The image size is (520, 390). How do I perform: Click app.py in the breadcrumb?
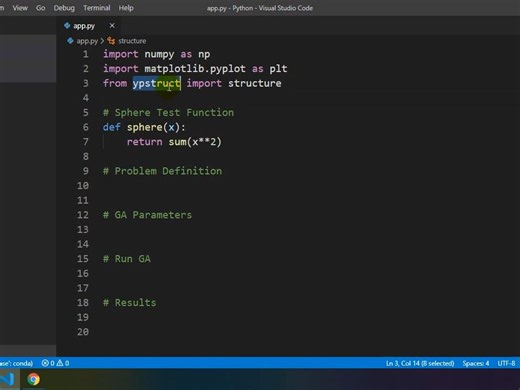tap(87, 41)
